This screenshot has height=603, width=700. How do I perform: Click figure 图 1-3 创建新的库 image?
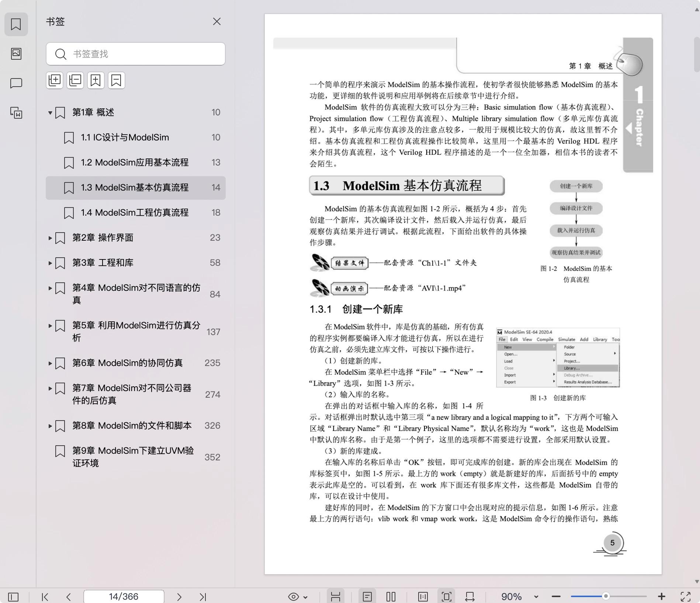[x=558, y=357]
